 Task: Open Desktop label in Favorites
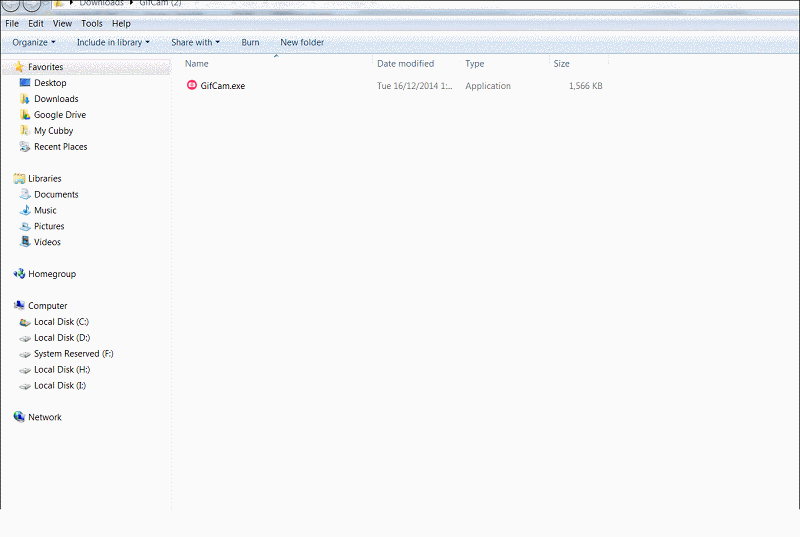pos(50,83)
